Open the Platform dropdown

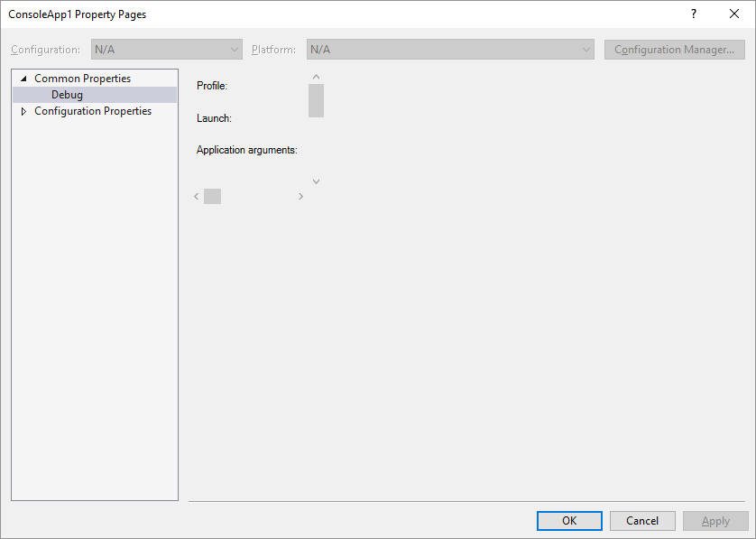[450, 50]
